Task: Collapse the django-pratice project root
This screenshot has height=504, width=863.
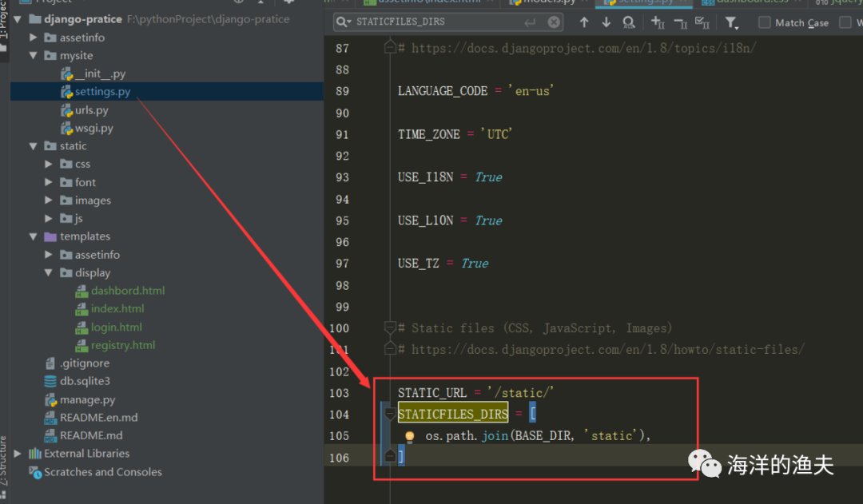Action: [18, 19]
